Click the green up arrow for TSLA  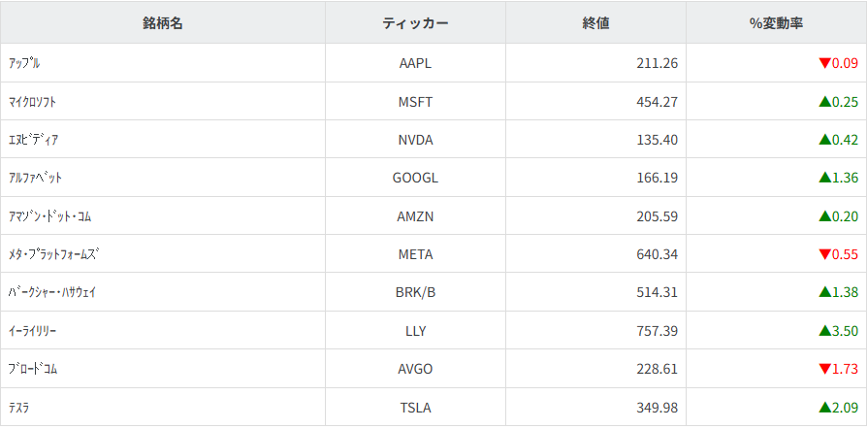pyautogui.click(x=824, y=408)
